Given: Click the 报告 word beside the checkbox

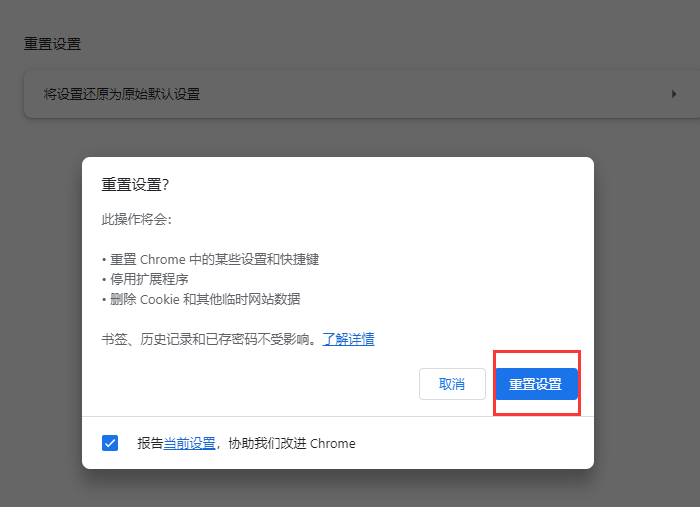Looking at the screenshot, I should pos(150,443).
